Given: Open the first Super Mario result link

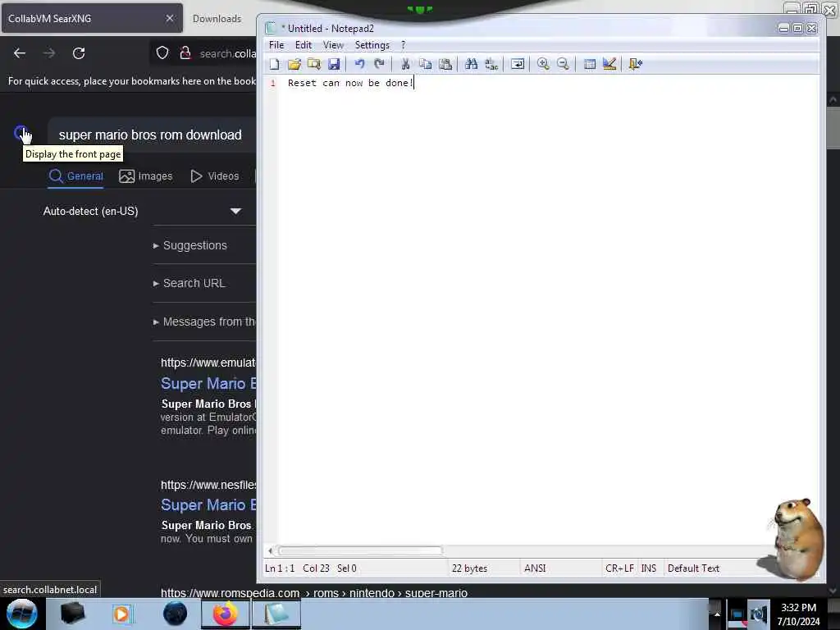Looking at the screenshot, I should click(x=208, y=384).
